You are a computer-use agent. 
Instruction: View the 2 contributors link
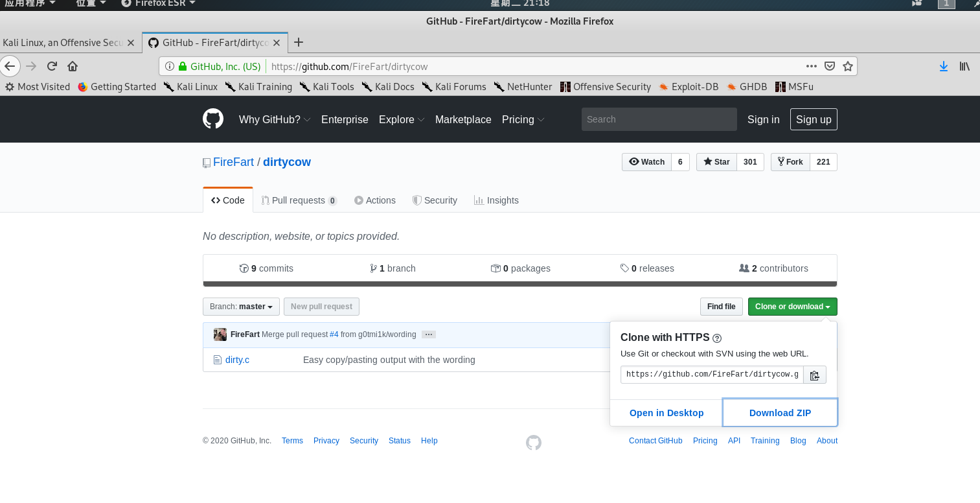pos(773,268)
